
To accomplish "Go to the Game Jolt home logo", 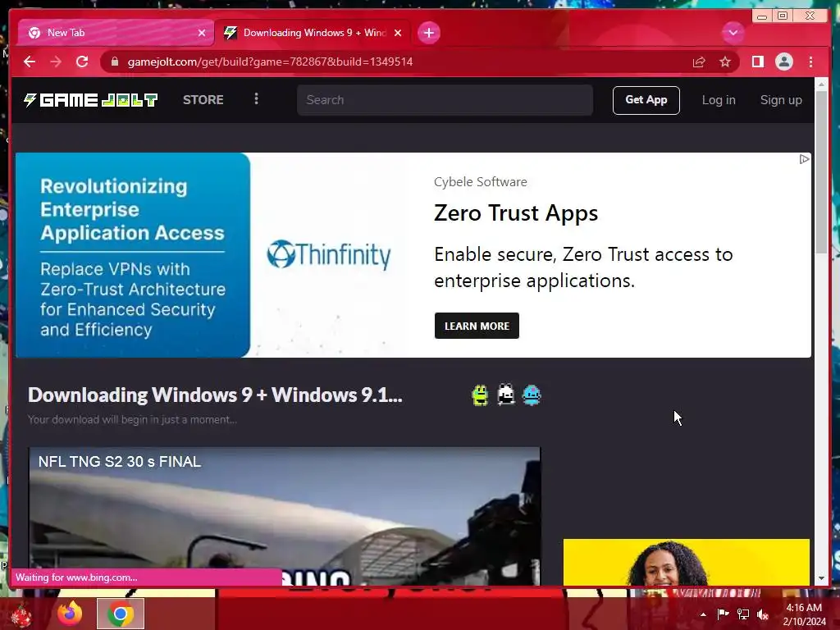I will click(90, 100).
